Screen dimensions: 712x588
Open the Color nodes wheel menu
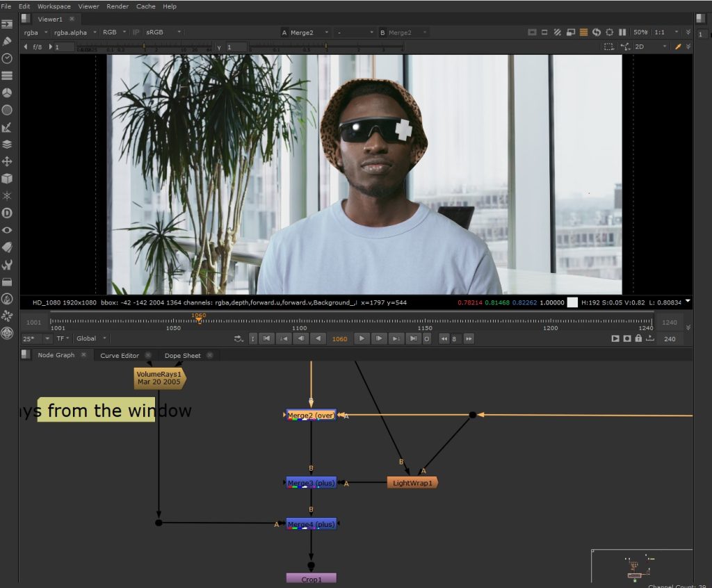[7, 92]
